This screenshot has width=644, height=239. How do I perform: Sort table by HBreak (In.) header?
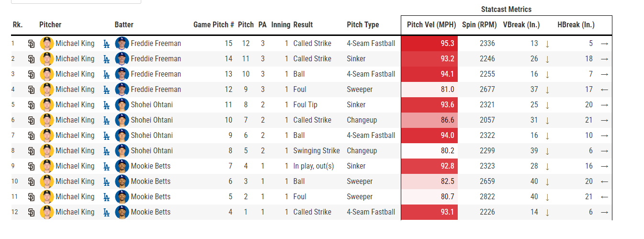(576, 25)
